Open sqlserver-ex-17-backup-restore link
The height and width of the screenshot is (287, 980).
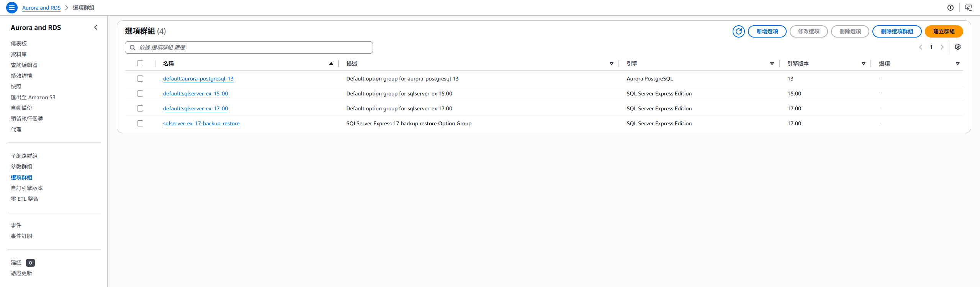(201, 123)
